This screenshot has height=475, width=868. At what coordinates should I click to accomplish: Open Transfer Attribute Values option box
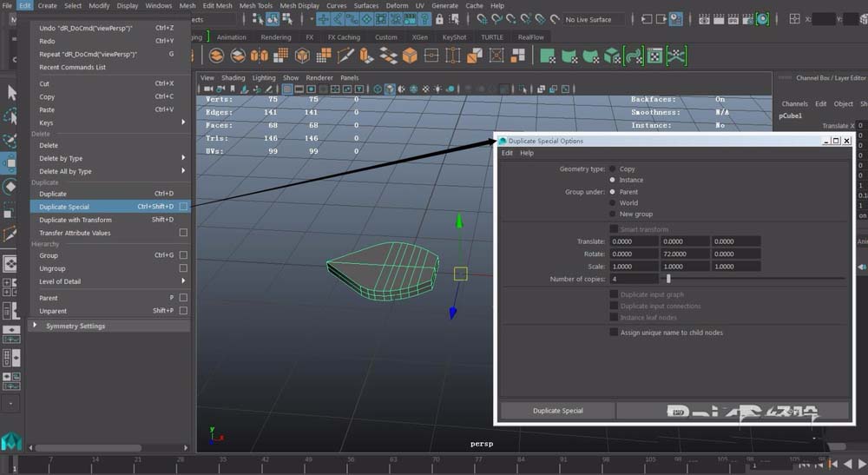[183, 233]
